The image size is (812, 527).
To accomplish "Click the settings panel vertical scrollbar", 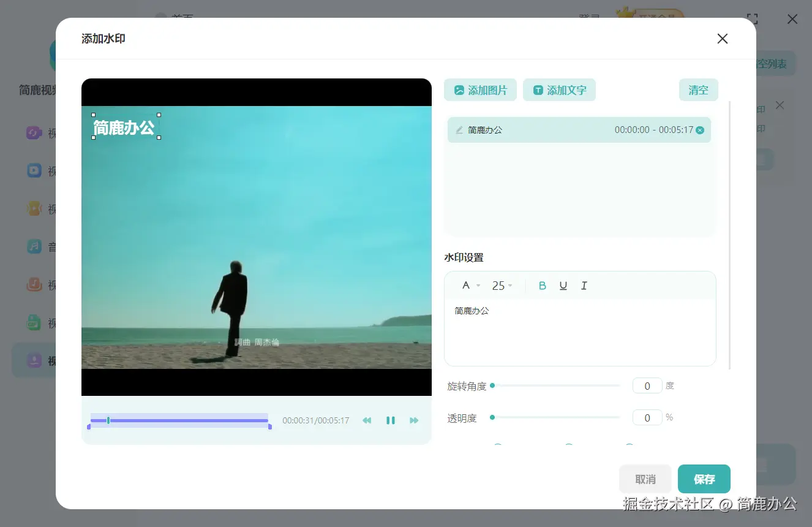I will coord(729,236).
